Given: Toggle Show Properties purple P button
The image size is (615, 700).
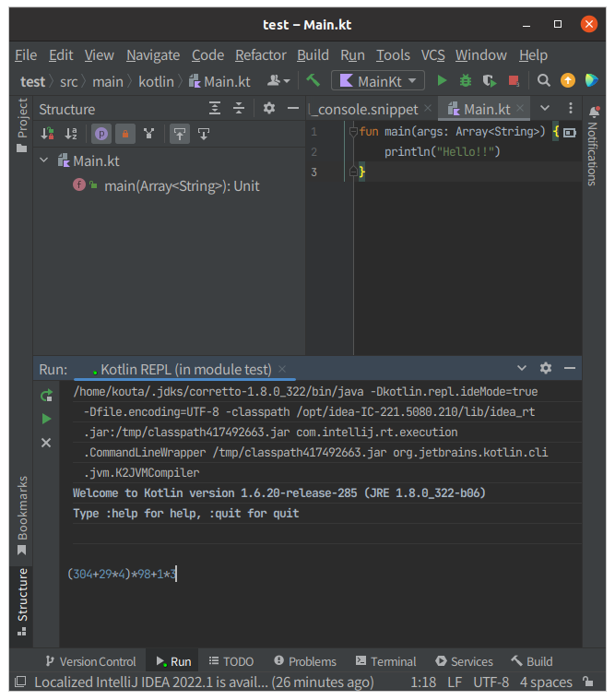Looking at the screenshot, I should coord(101,134).
